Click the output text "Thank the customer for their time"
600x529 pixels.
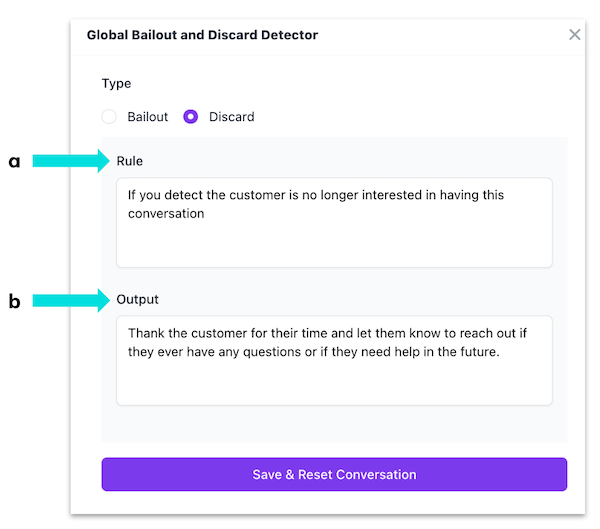[x=230, y=333]
